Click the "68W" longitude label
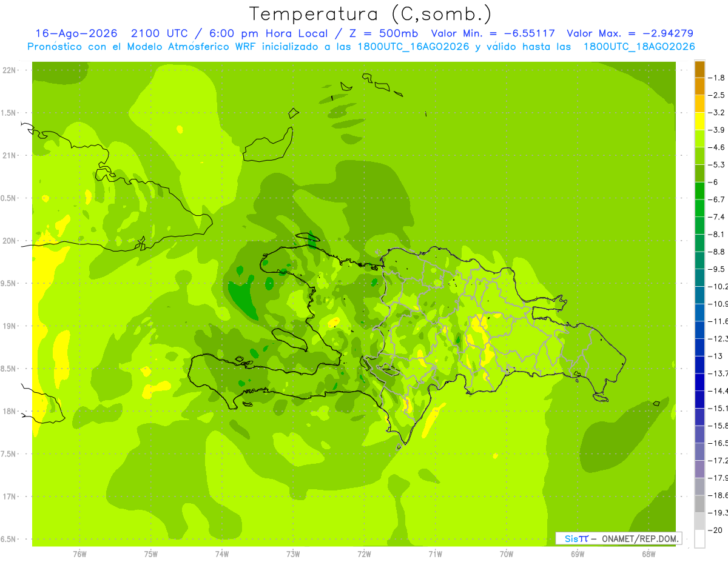The image size is (728, 562). pyautogui.click(x=649, y=554)
